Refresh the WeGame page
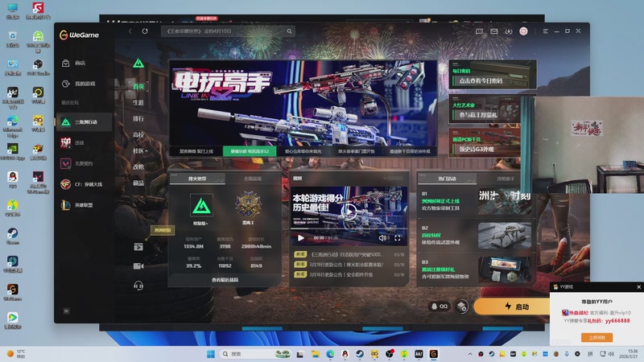Image resolution: width=644 pixels, height=362 pixels. click(x=145, y=31)
